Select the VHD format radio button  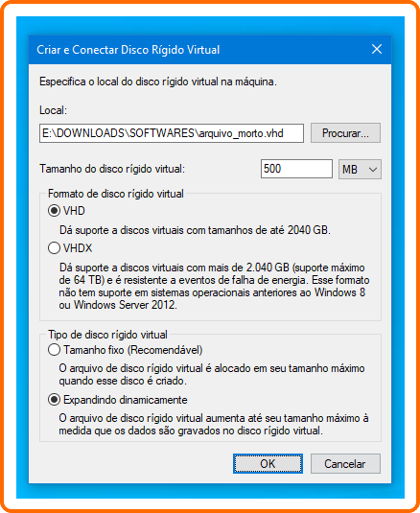[54, 211]
